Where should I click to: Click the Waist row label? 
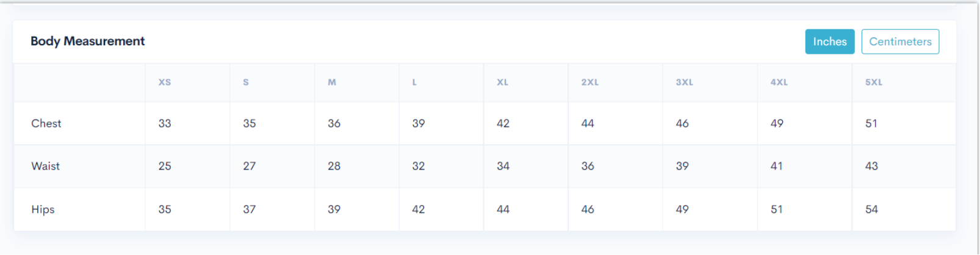(46, 166)
